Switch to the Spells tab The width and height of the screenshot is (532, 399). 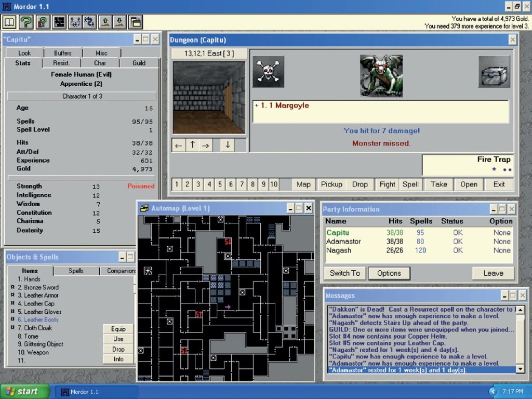pyautogui.click(x=76, y=271)
